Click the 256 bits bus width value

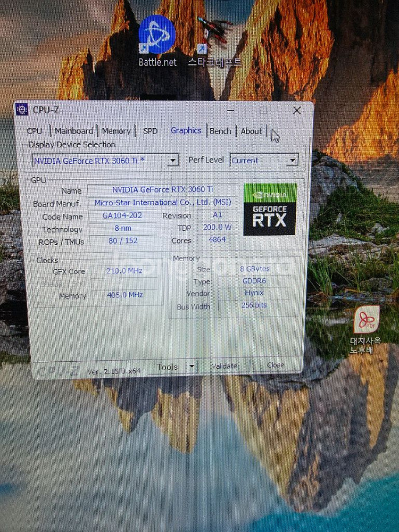click(x=254, y=305)
